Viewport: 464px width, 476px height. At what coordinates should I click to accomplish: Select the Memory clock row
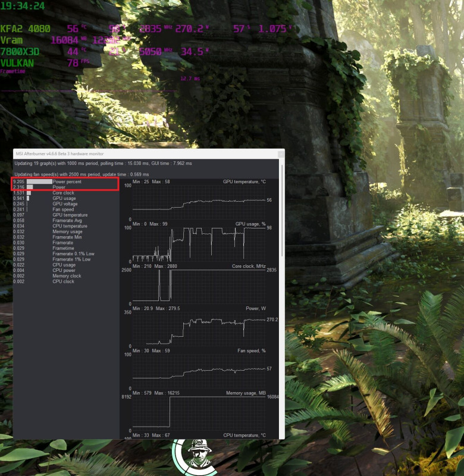66,275
